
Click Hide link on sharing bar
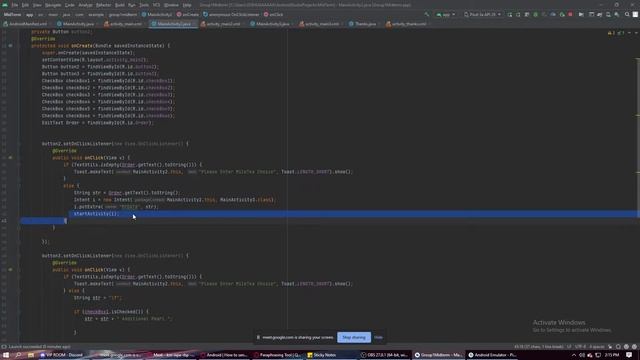click(378, 338)
